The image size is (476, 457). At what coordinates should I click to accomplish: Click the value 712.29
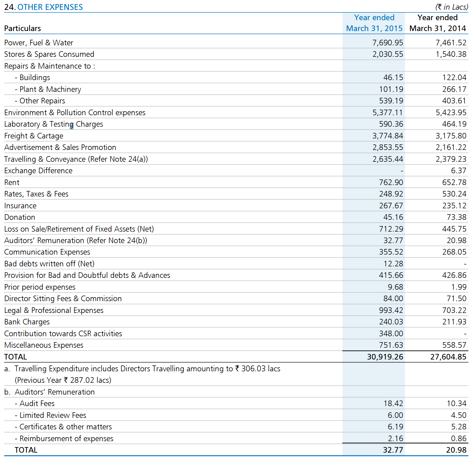click(x=391, y=229)
